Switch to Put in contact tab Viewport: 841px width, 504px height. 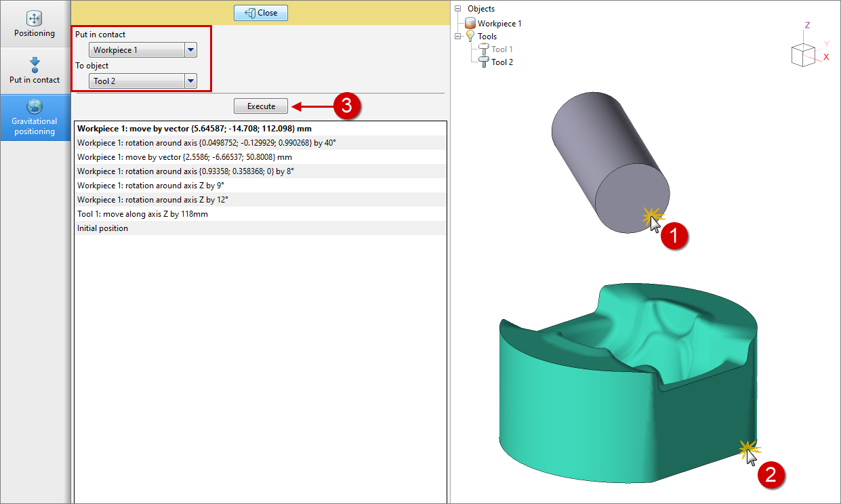[35, 70]
